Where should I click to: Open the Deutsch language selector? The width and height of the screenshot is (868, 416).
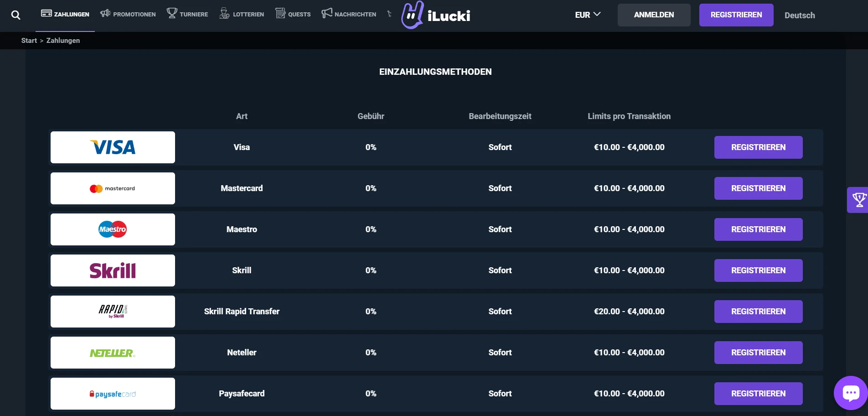tap(800, 15)
